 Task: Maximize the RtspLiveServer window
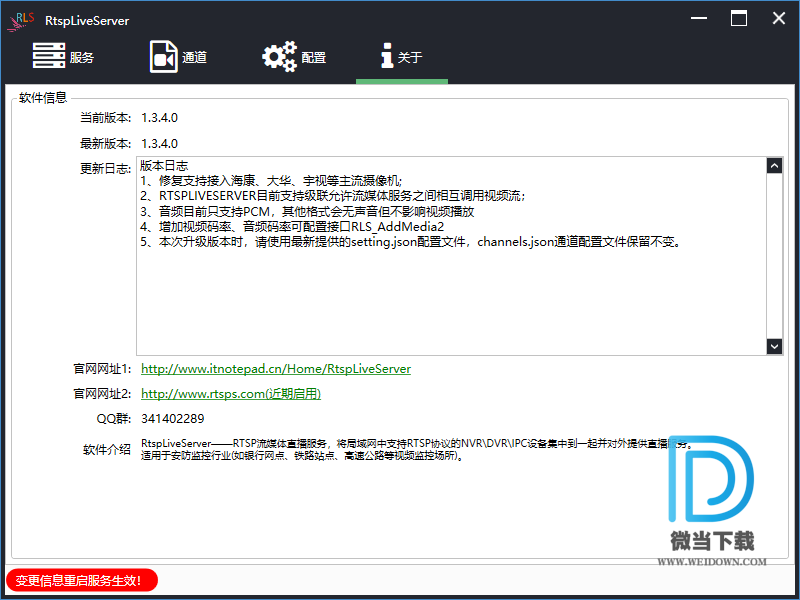pos(739,18)
